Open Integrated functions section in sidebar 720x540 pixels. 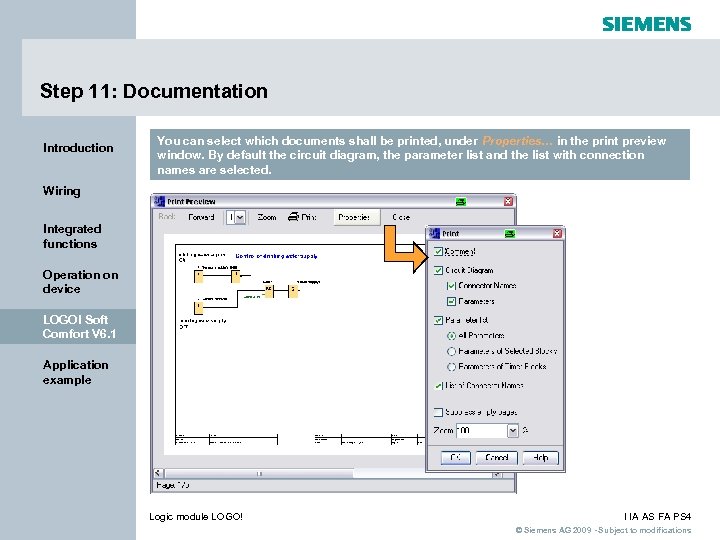pos(72,236)
